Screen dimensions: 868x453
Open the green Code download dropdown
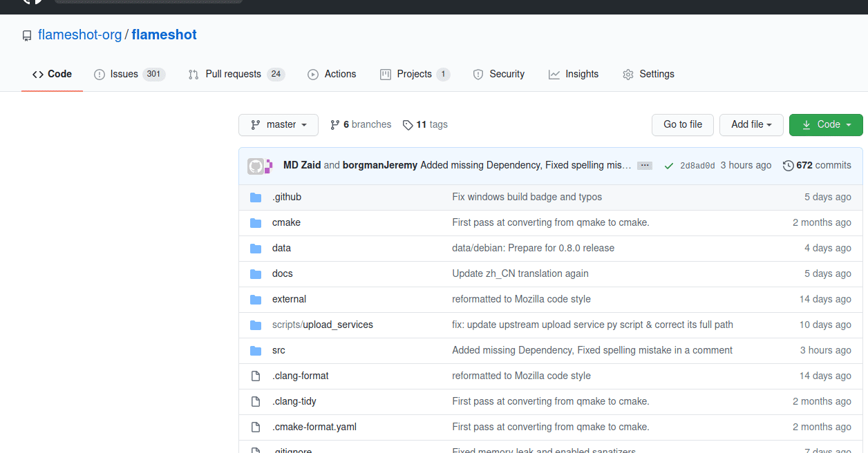[826, 125]
